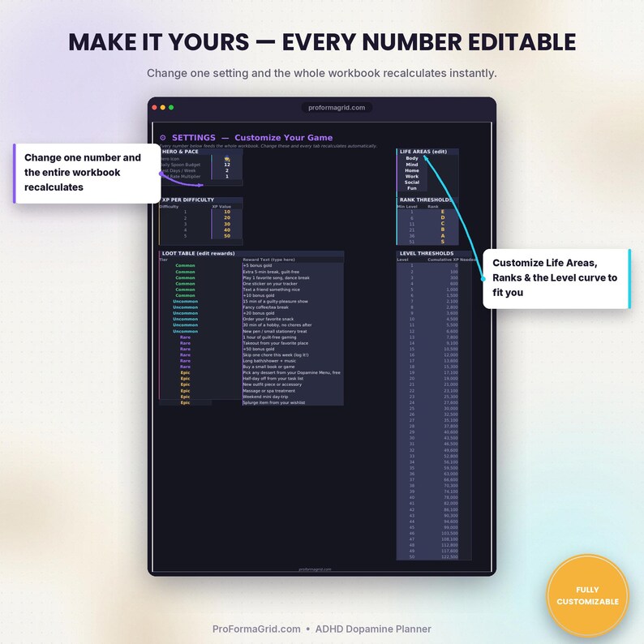
Task: Select rank D in Rank Thresholds
Action: pyautogui.click(x=443, y=217)
